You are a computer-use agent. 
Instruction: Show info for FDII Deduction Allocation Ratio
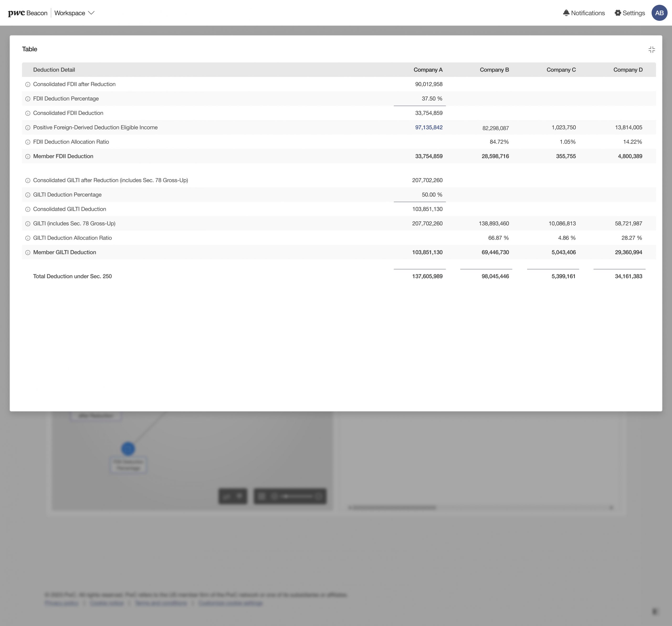pyautogui.click(x=28, y=142)
